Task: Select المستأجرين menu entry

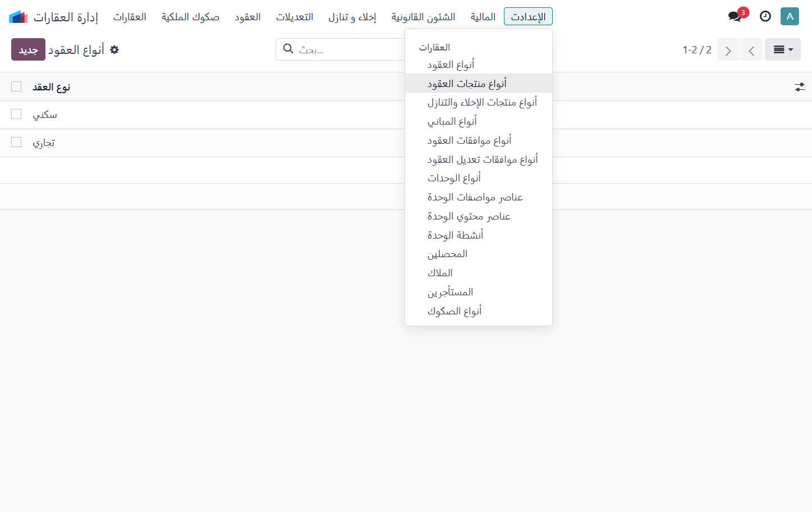Action: (479, 292)
